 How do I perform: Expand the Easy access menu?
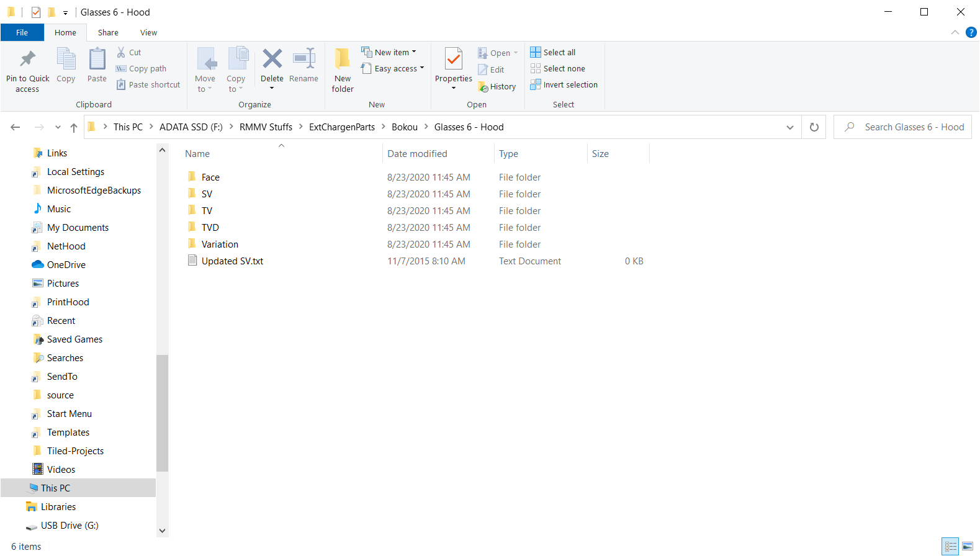tap(393, 69)
